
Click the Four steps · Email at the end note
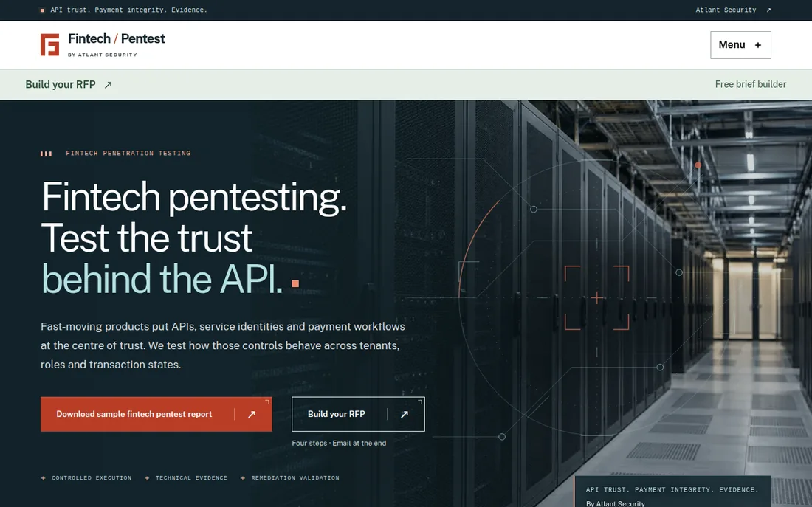pyautogui.click(x=340, y=444)
